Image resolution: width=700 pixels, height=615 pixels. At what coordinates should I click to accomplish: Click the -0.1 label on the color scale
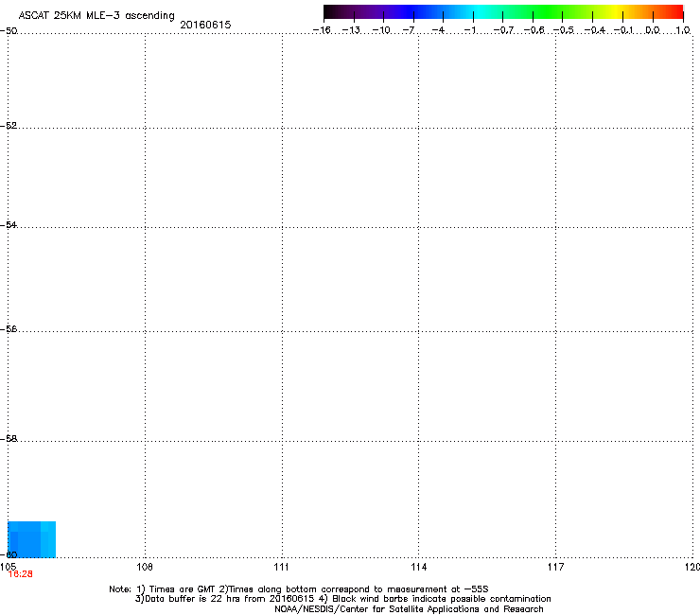point(623,30)
